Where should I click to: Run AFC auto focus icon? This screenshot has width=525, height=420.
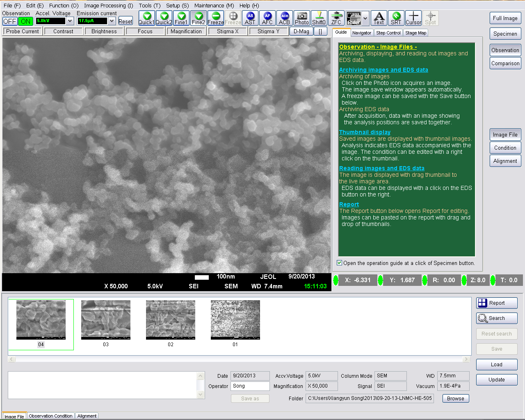(x=267, y=18)
